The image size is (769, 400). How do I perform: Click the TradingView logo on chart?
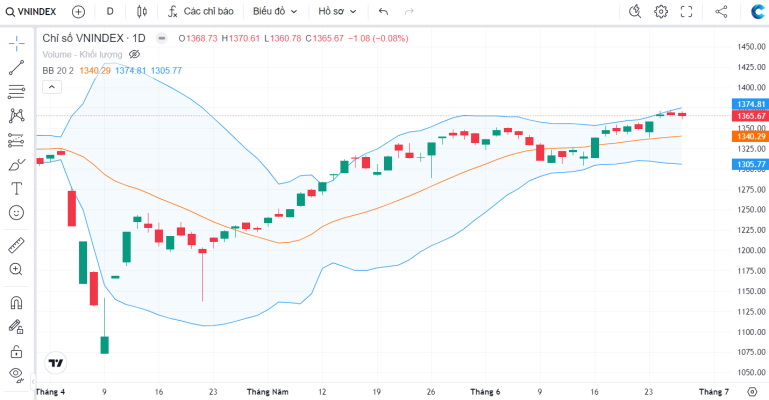(56, 363)
